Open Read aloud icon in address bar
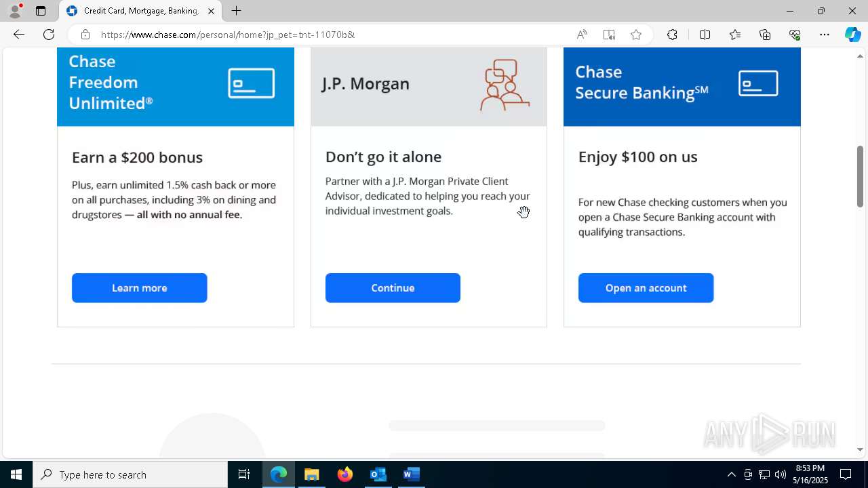 coord(582,35)
